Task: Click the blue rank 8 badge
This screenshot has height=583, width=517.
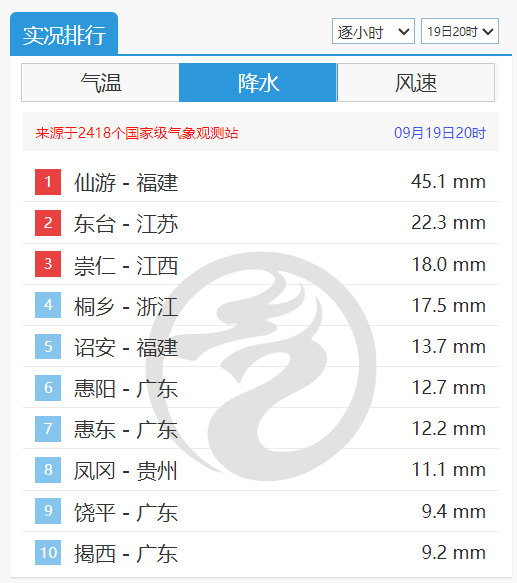Action: pos(48,470)
